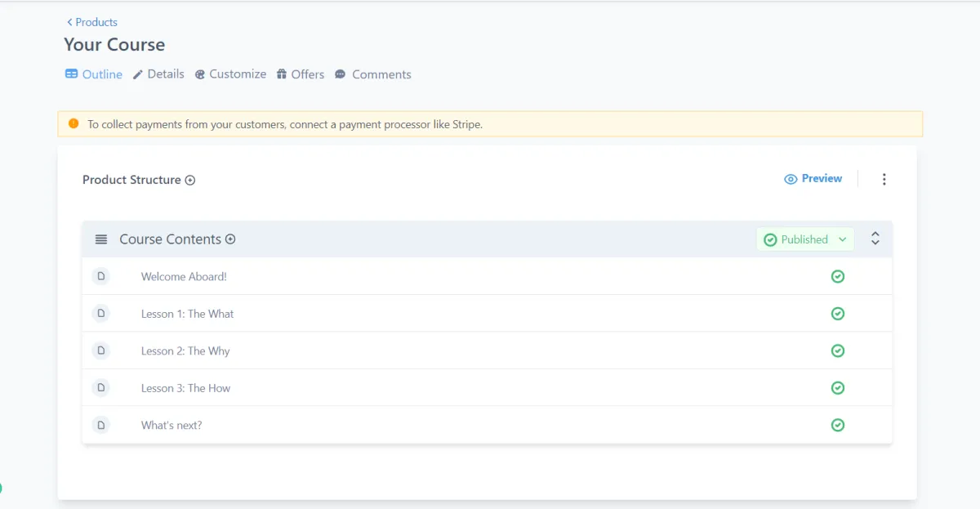Click the document icon for Lesson 3: The How
Viewport: 980px width, 509px height.
(101, 387)
